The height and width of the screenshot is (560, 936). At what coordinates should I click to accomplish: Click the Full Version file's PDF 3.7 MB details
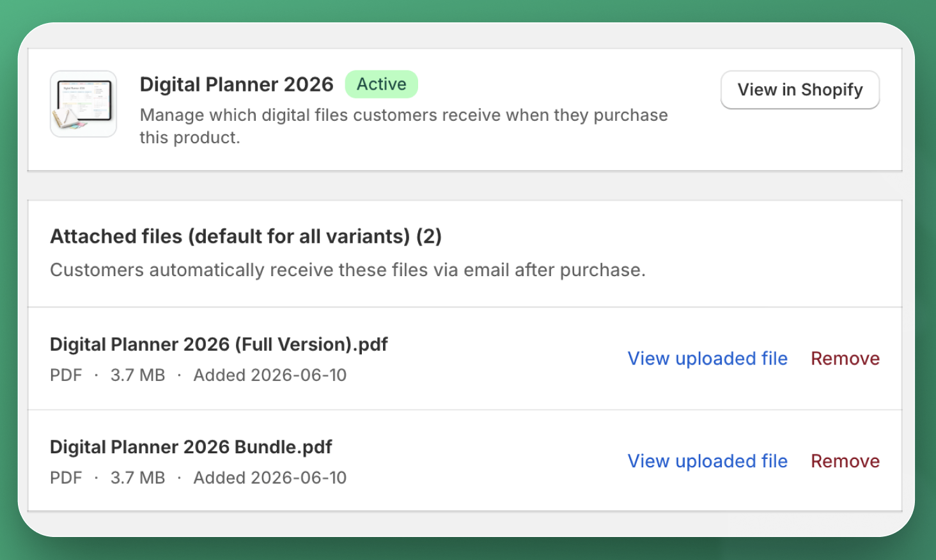coord(198,375)
